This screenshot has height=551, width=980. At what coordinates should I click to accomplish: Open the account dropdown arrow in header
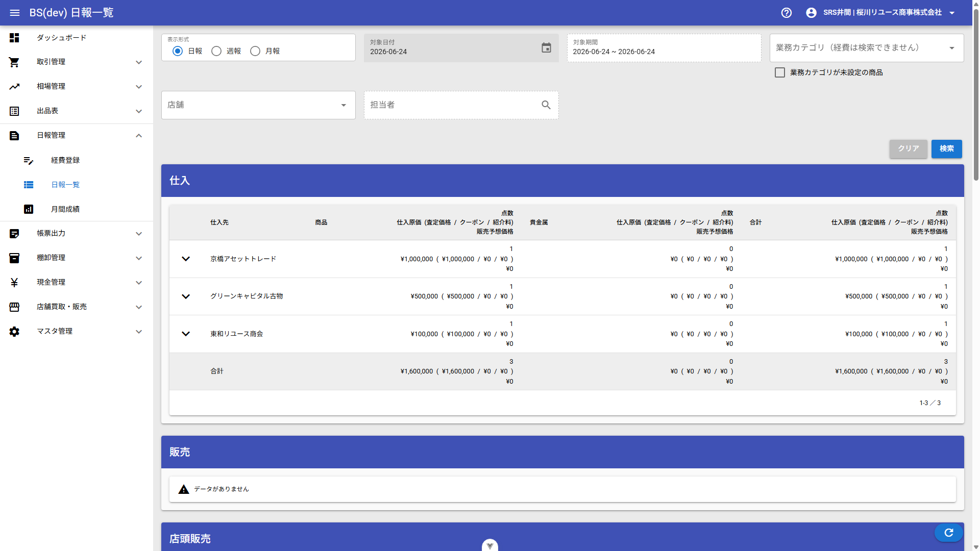(952, 13)
